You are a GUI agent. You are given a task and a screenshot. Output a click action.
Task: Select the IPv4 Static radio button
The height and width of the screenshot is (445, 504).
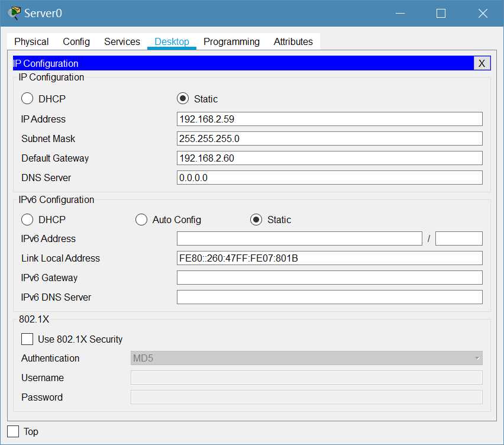[x=183, y=98]
